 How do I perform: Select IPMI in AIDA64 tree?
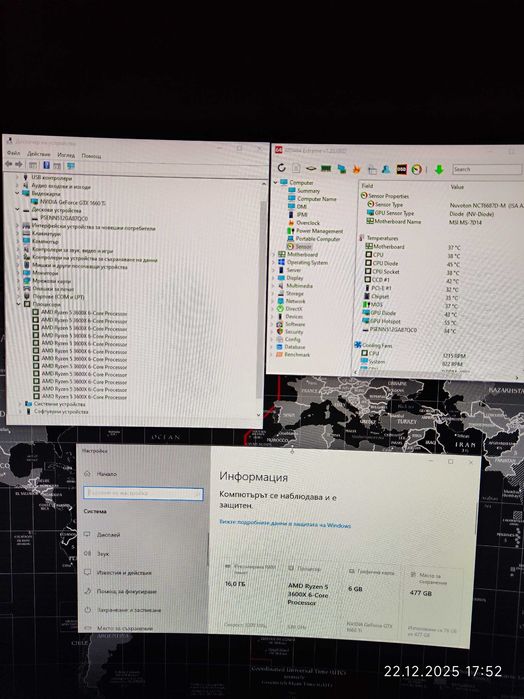coord(297,214)
